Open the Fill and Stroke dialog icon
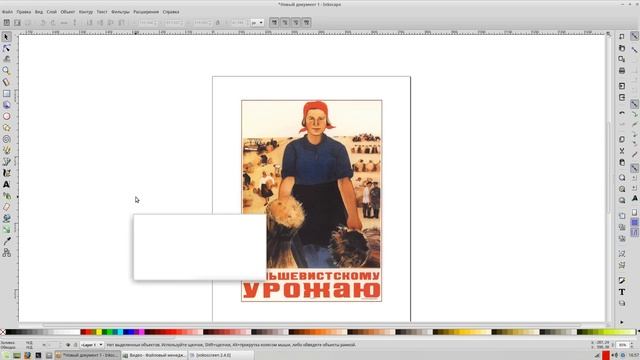This screenshot has width=640, height=360. pos(622,280)
